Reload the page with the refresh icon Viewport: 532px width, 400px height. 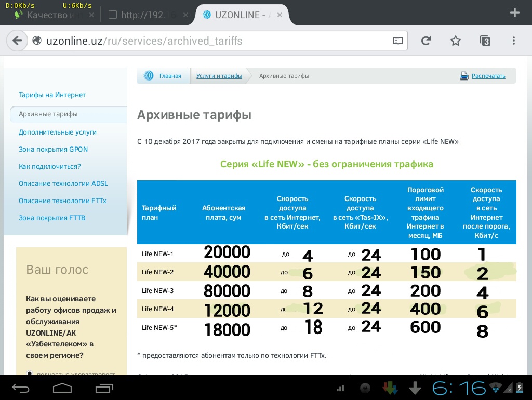coord(426,41)
